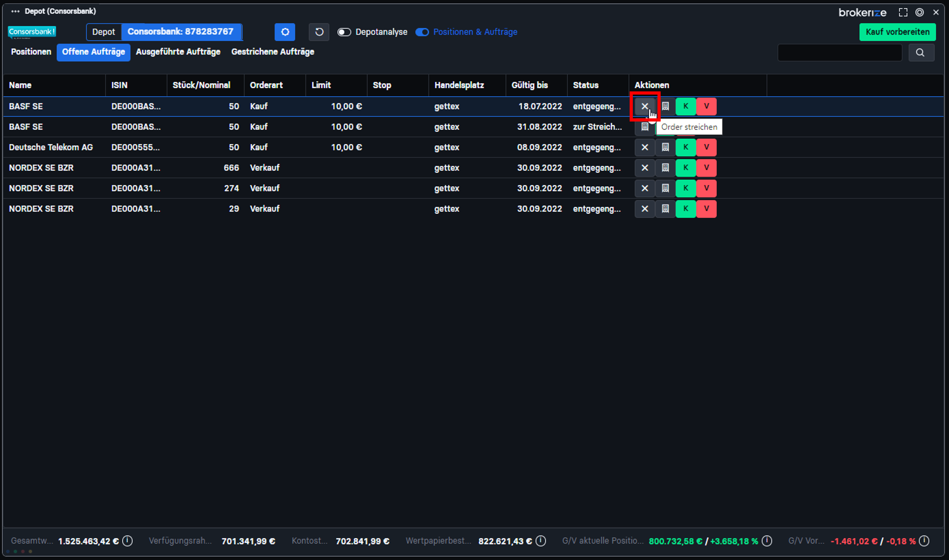Viewport: 949px width, 560px height.
Task: Sort by the Stück/Nominal column header
Action: coord(205,85)
